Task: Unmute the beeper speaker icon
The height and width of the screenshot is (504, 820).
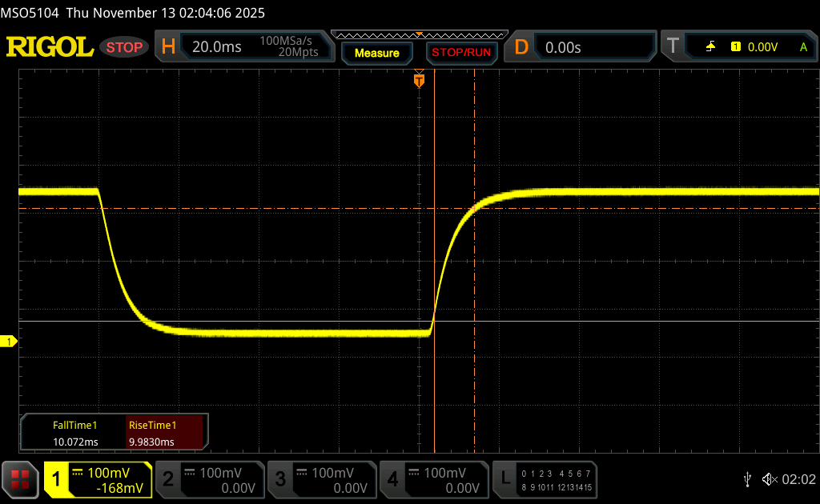Action: (x=769, y=479)
